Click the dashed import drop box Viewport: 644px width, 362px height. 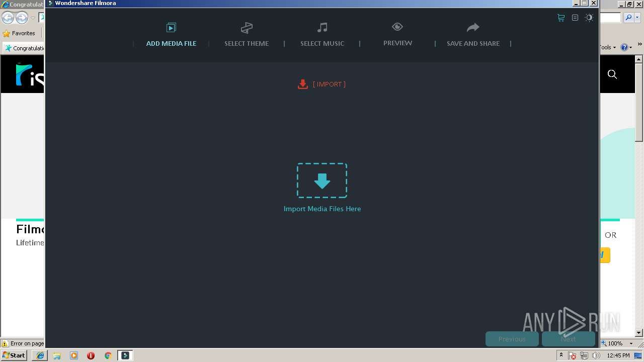(322, 180)
